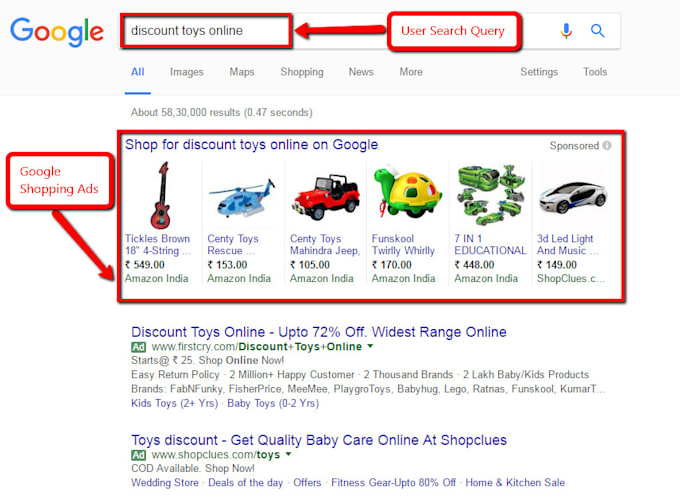Open Centy Toys Rescue product link
This screenshot has height=499, width=680.
coord(232,245)
